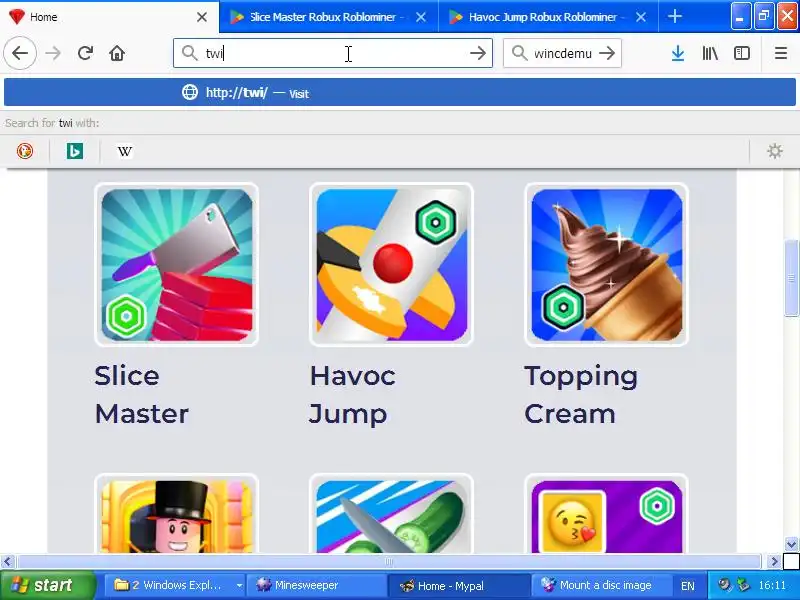800x600 pixels.
Task: Click the Slice Master title link
Action: (x=142, y=395)
